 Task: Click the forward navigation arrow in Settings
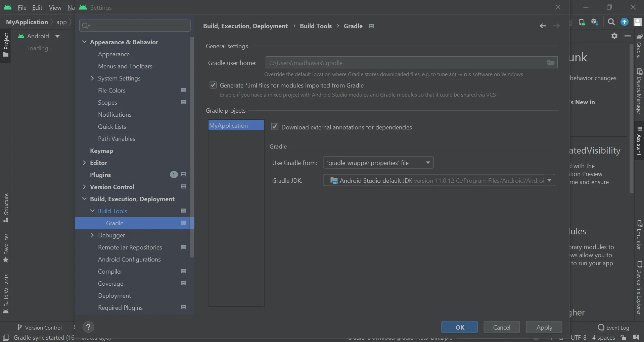tap(556, 26)
